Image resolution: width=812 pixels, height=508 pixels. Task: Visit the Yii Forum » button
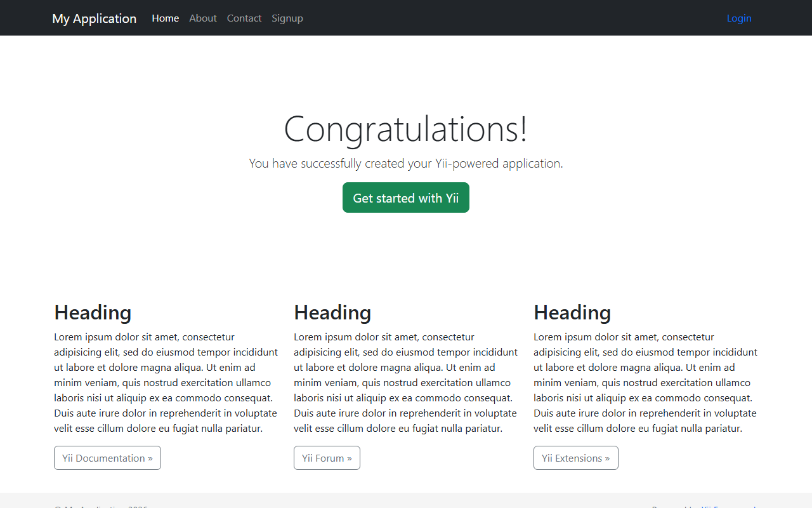coord(327,458)
